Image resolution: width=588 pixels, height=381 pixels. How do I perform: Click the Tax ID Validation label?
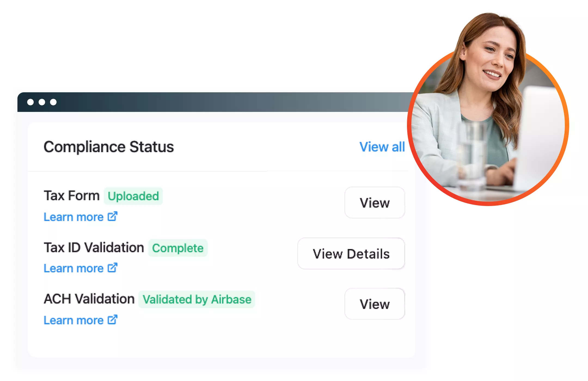94,247
